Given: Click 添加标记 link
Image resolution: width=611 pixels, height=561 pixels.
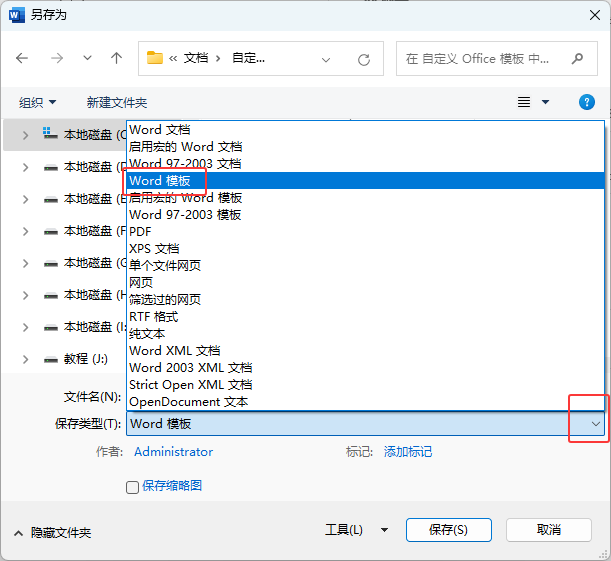Looking at the screenshot, I should (408, 452).
